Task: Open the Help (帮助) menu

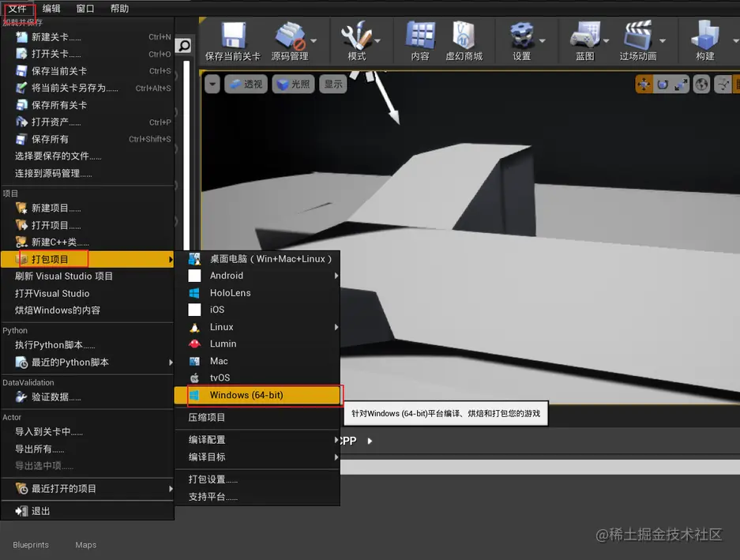Action: [x=119, y=9]
